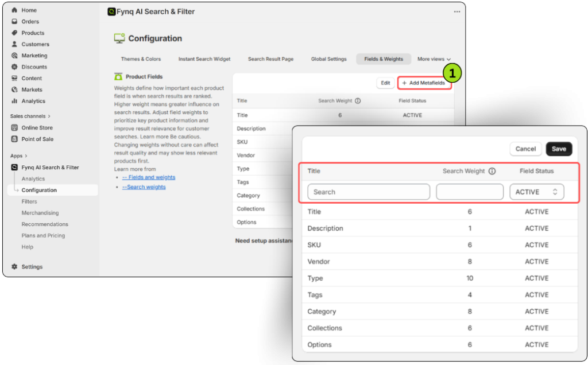Screen dimensions: 588x365
Task: Click the Configuration monitor icon
Action: 119,38
